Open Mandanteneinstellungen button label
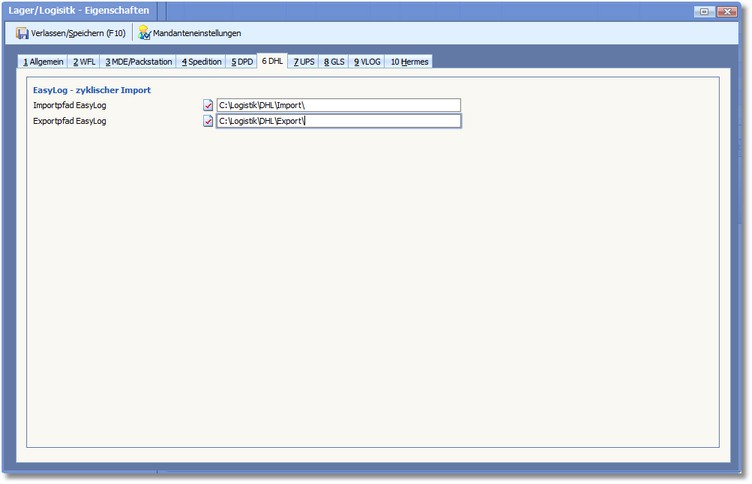Image resolution: width=752 pixels, height=484 pixels. tap(197, 33)
